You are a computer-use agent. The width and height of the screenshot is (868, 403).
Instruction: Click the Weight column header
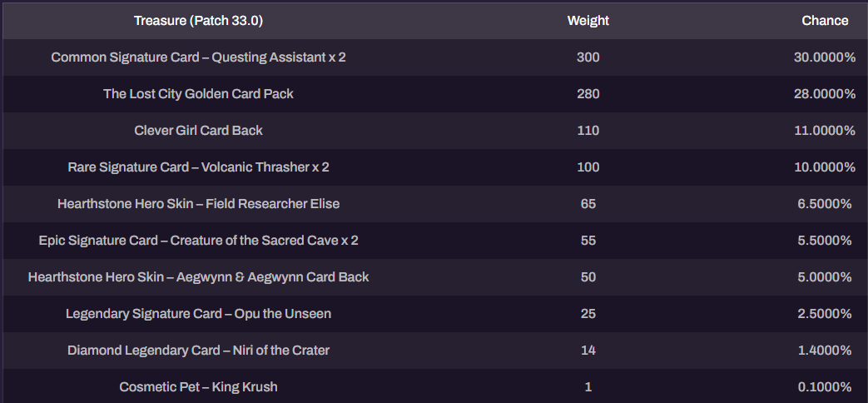click(x=588, y=21)
